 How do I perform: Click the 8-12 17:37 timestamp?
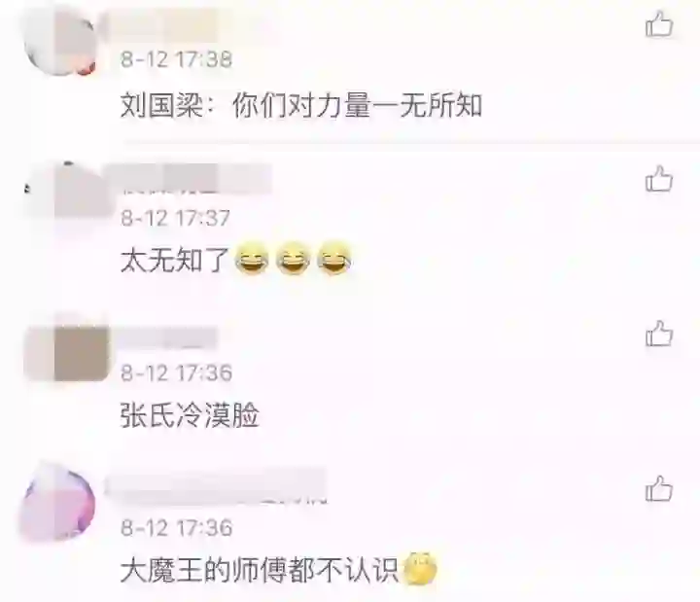(x=175, y=218)
